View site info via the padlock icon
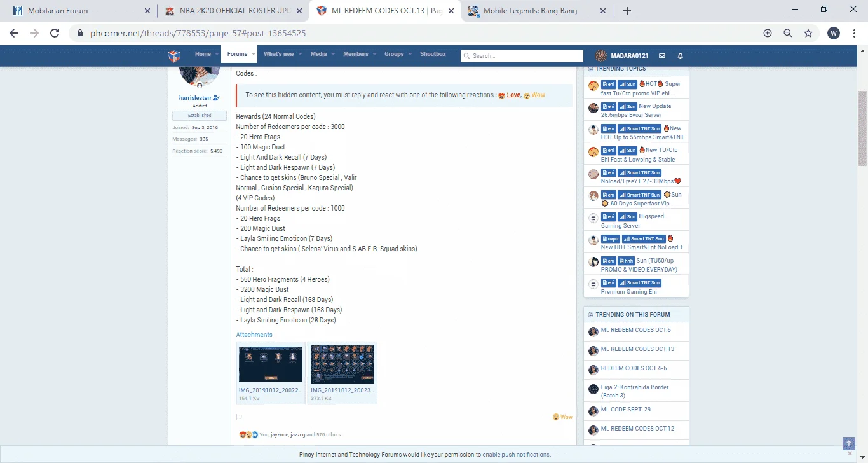The width and height of the screenshot is (868, 463). [79, 33]
